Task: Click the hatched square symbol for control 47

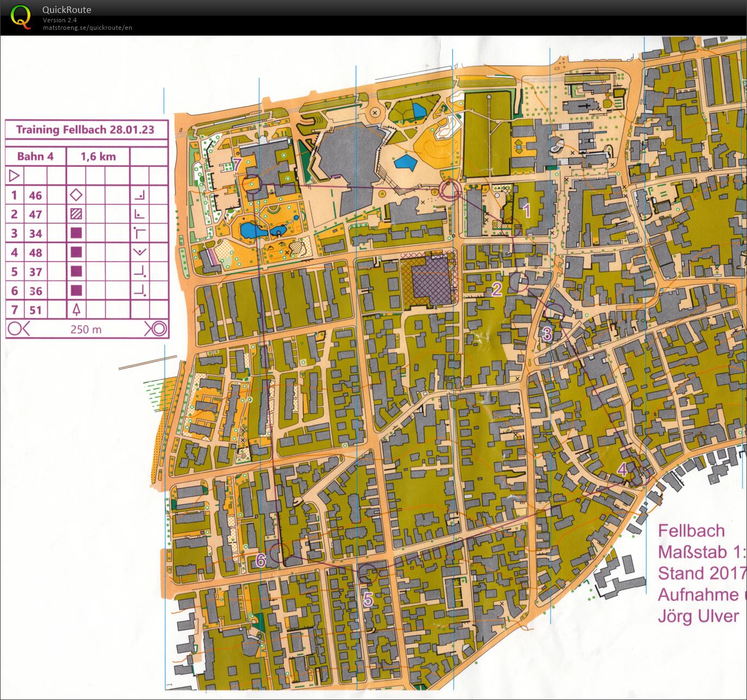Action: (76, 214)
